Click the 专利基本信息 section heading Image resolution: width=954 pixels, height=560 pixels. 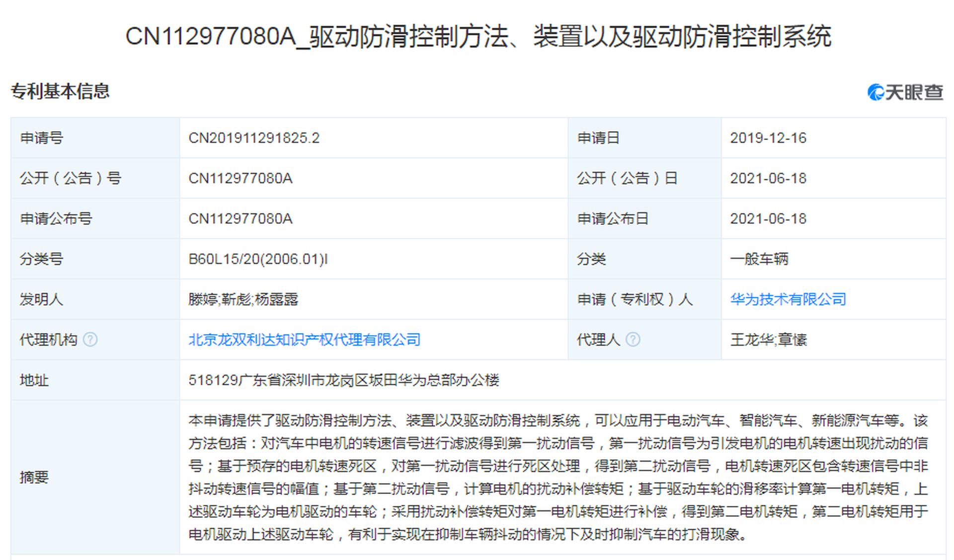[x=60, y=91]
